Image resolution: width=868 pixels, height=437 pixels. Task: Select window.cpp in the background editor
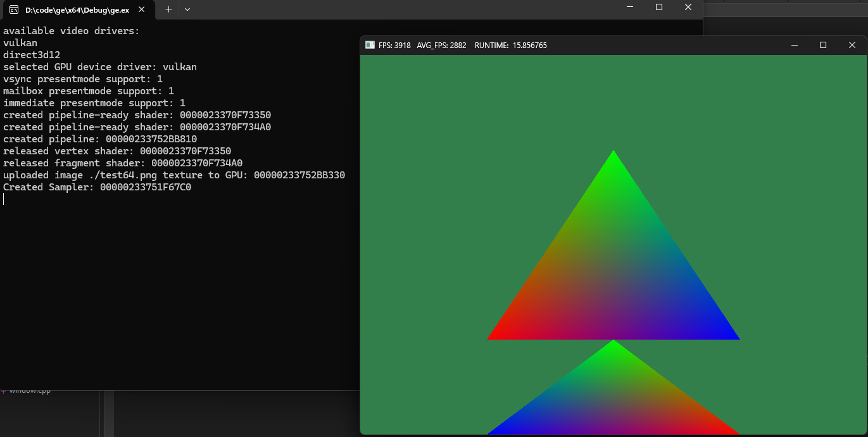[x=29, y=391]
